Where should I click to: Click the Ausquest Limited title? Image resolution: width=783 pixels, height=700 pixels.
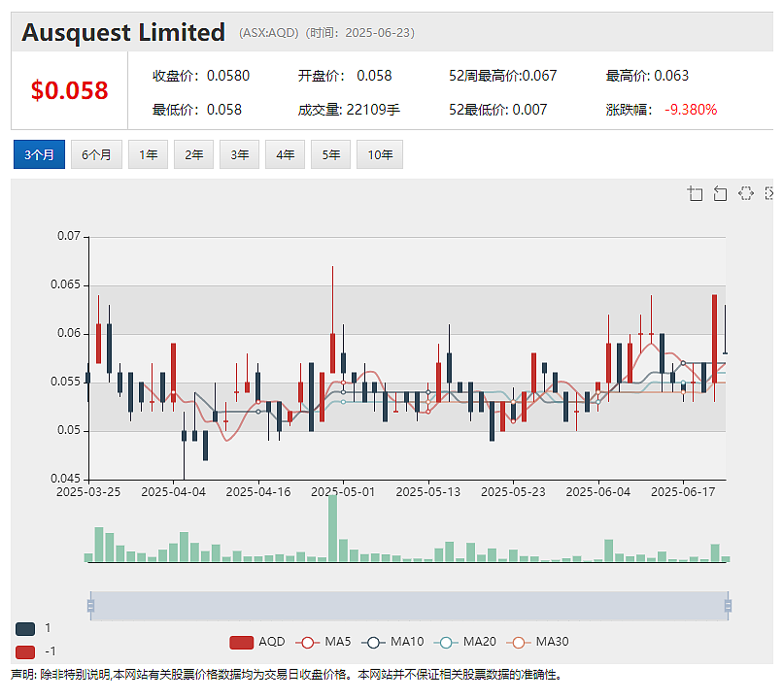click(123, 32)
